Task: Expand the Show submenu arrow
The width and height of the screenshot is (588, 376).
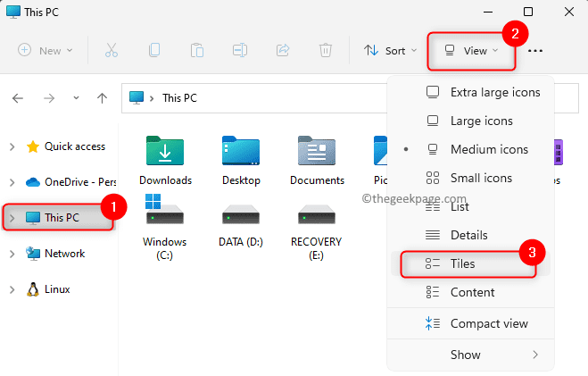Action: (535, 355)
